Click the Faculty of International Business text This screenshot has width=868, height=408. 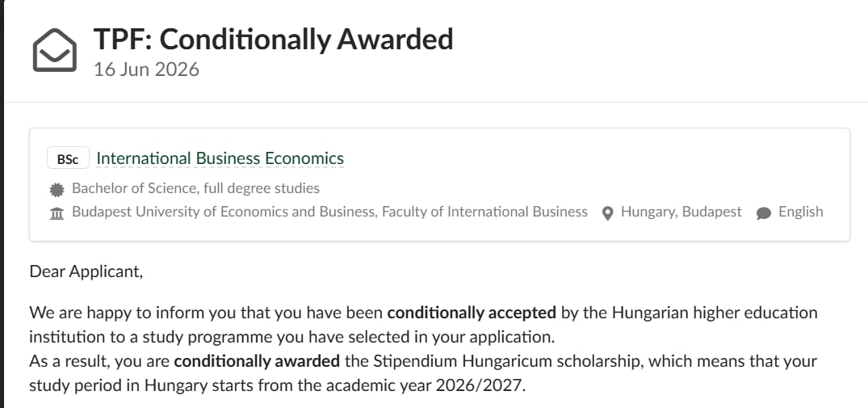click(x=485, y=212)
